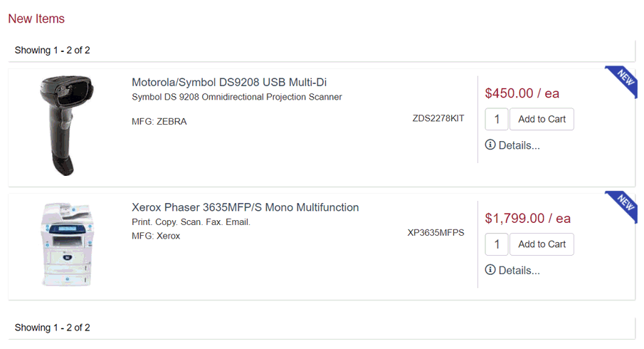Click the info icon beside Xerox Details
Image resolution: width=644 pixels, height=349 pixels.
tap(490, 270)
